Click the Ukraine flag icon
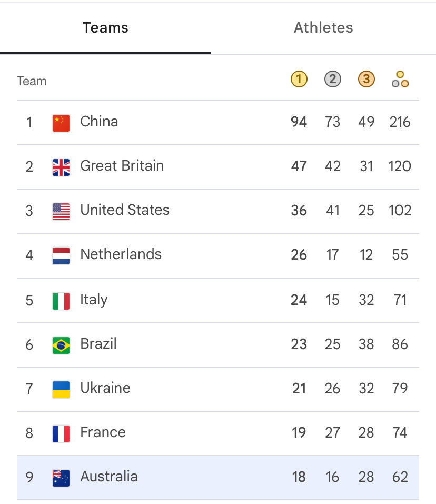The height and width of the screenshot is (504, 436). pyautogui.click(x=61, y=390)
